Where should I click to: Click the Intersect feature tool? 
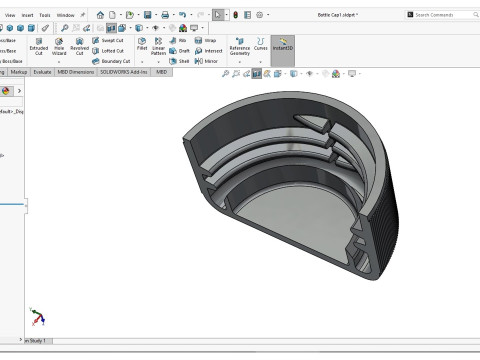(x=208, y=51)
